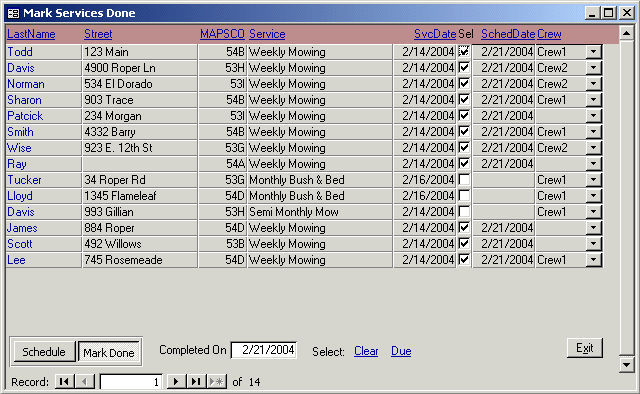
Task: Sort by SchedDate column header
Action: [508, 34]
